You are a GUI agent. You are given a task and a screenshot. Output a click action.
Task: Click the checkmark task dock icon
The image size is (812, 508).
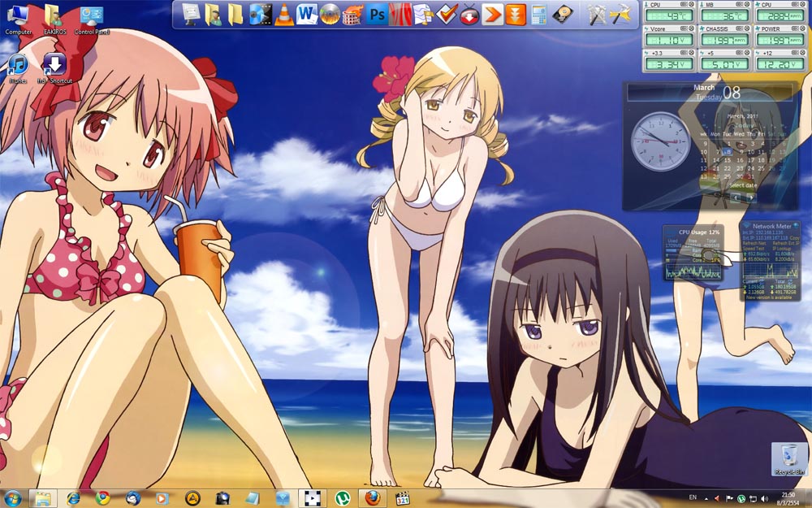tap(447, 15)
